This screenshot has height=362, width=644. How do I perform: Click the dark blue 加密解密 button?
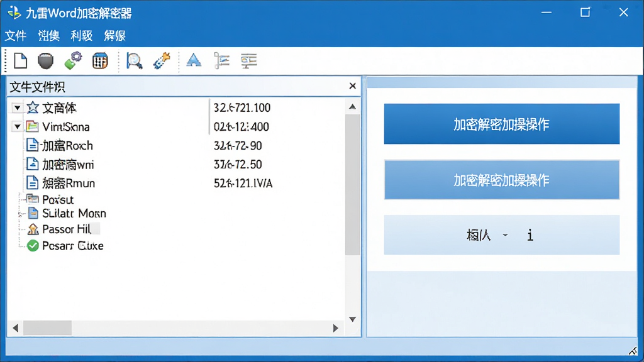tap(501, 124)
